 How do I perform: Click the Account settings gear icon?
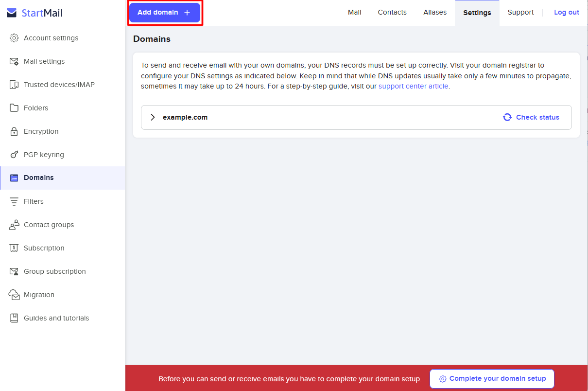[15, 38]
